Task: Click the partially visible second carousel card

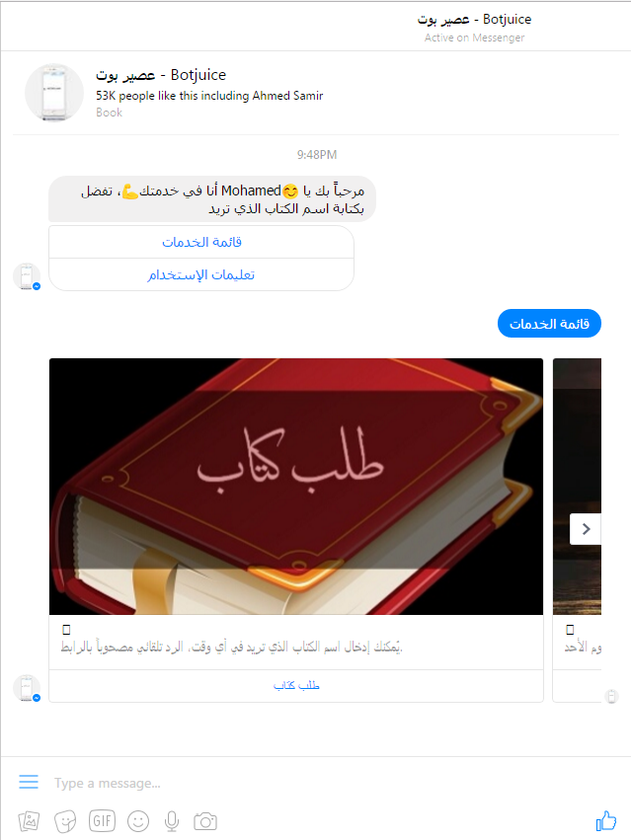Action: tap(577, 530)
